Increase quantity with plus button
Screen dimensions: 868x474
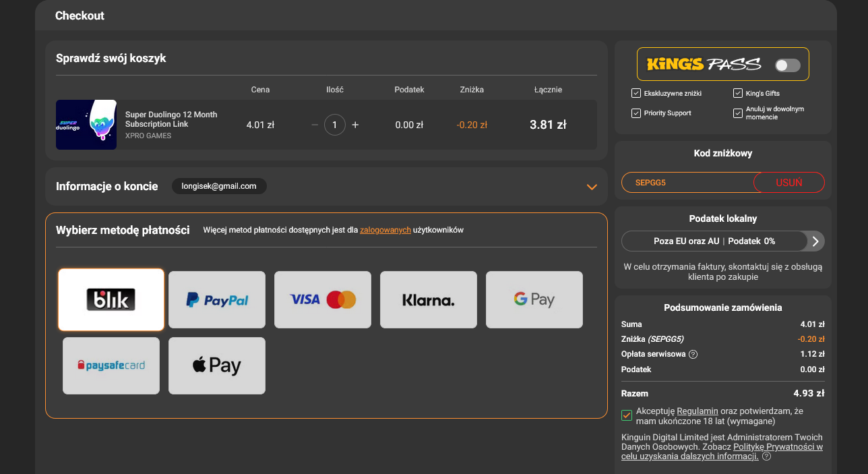click(x=355, y=125)
